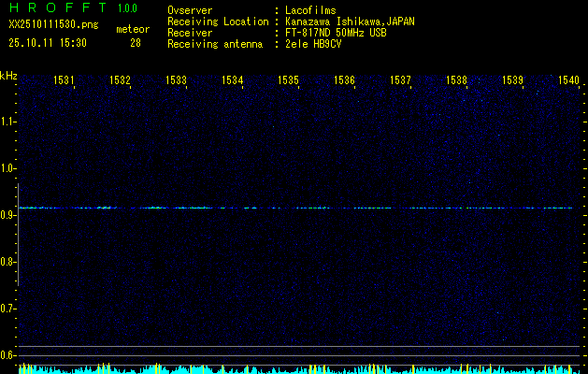Image resolution: width=588 pixels, height=374 pixels.
Task: Click the cyan amplitude strip at bottom
Action: click(x=294, y=369)
